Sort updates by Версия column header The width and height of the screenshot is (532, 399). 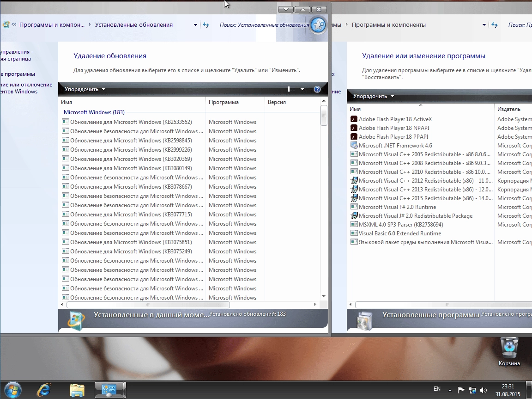click(x=292, y=102)
